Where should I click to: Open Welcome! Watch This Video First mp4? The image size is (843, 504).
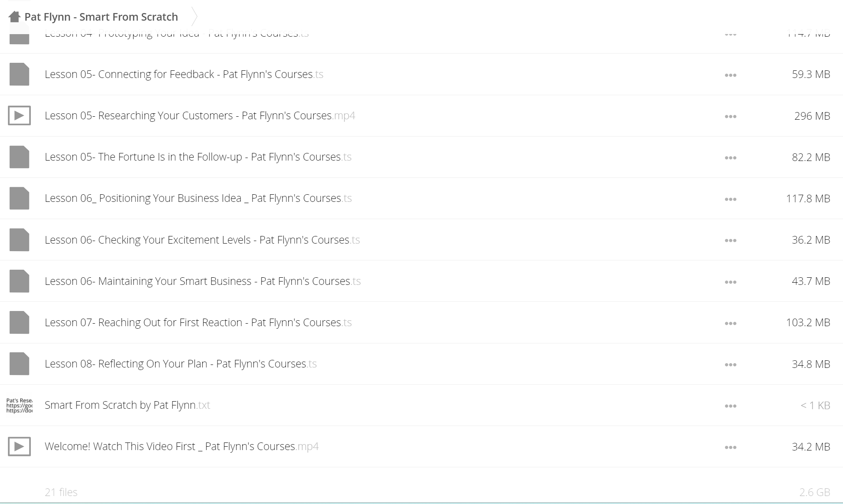click(182, 446)
